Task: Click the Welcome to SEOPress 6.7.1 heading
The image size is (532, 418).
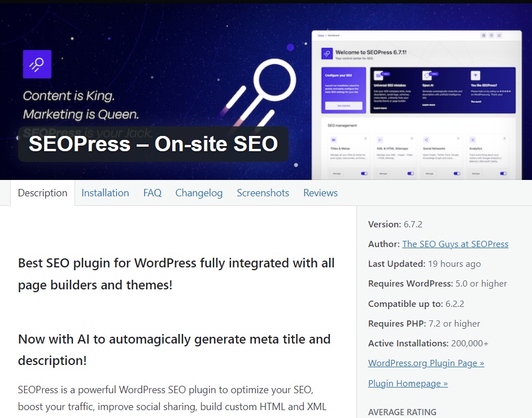Action: point(371,52)
